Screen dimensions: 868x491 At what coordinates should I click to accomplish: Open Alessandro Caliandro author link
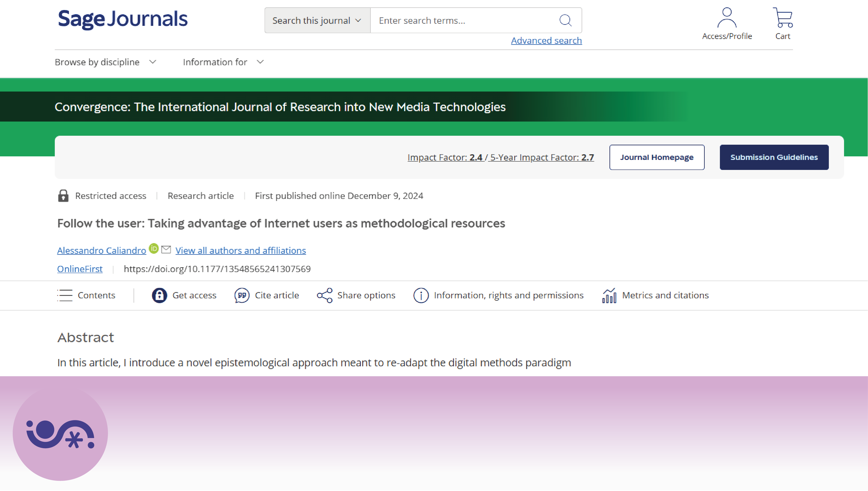tap(101, 250)
